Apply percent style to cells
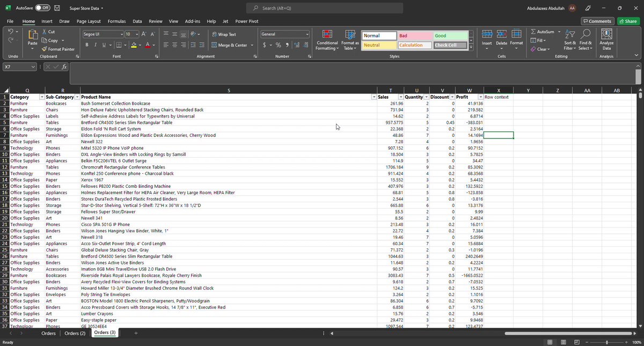 pyautogui.click(x=278, y=45)
